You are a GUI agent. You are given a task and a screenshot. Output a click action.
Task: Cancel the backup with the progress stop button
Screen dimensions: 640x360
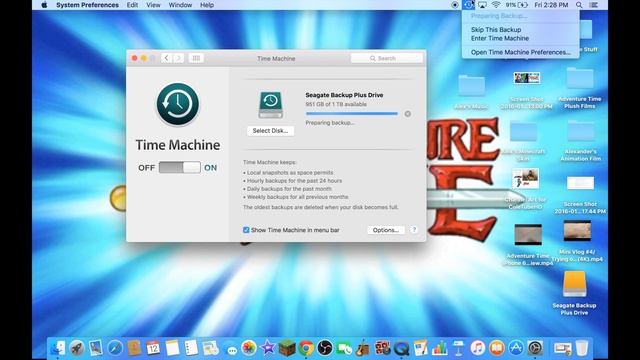click(x=407, y=114)
